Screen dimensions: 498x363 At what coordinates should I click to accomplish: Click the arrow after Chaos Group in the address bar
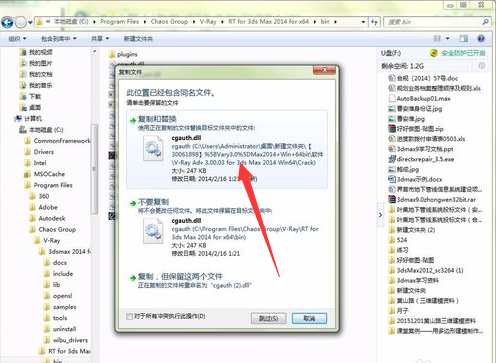[x=194, y=22]
